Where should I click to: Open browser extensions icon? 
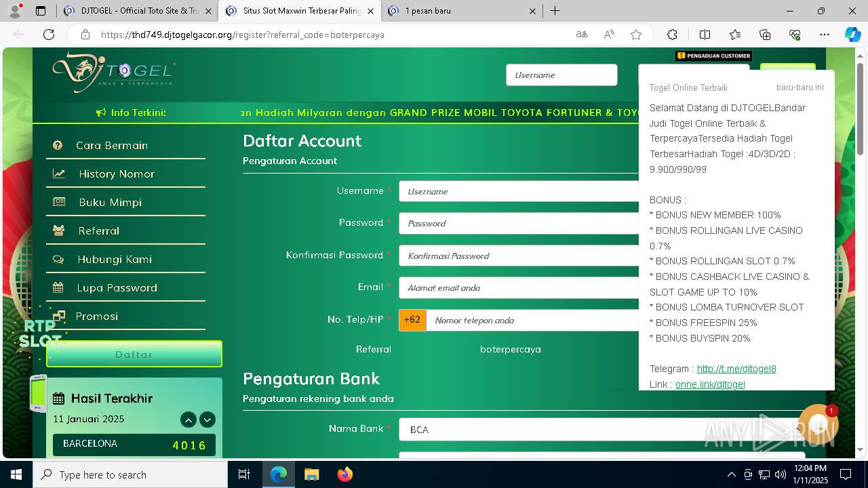(x=672, y=35)
